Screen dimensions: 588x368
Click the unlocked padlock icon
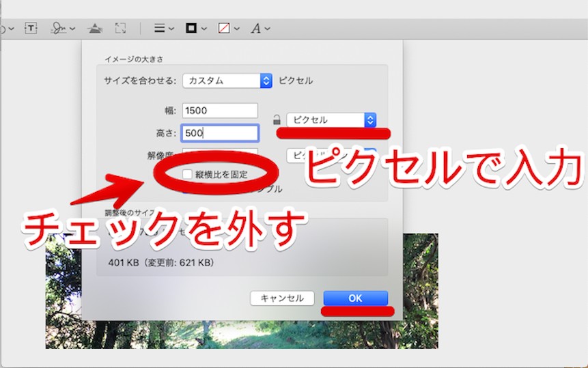[x=277, y=120]
